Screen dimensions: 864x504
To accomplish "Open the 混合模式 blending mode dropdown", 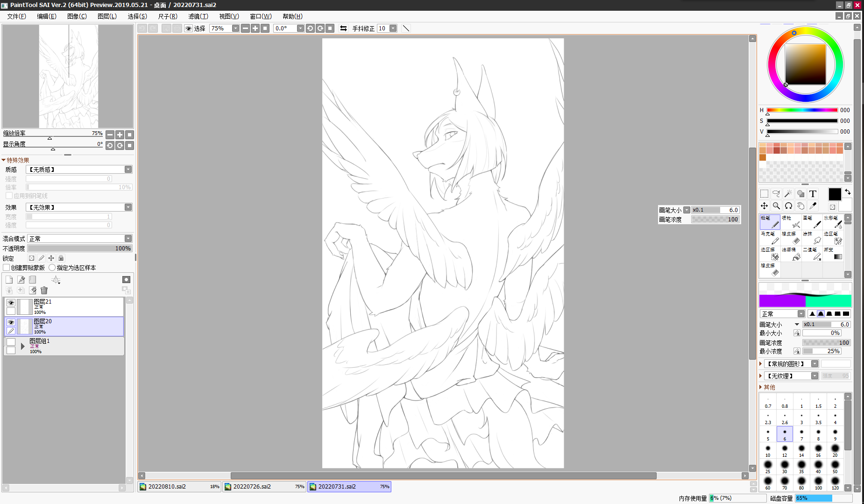I will tap(80, 239).
